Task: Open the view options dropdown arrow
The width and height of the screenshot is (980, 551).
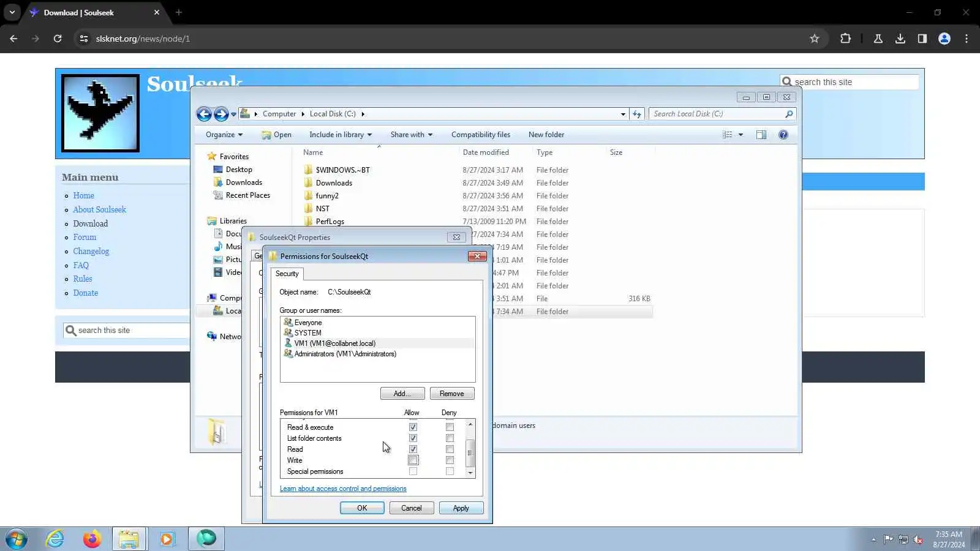Action: 741,135
